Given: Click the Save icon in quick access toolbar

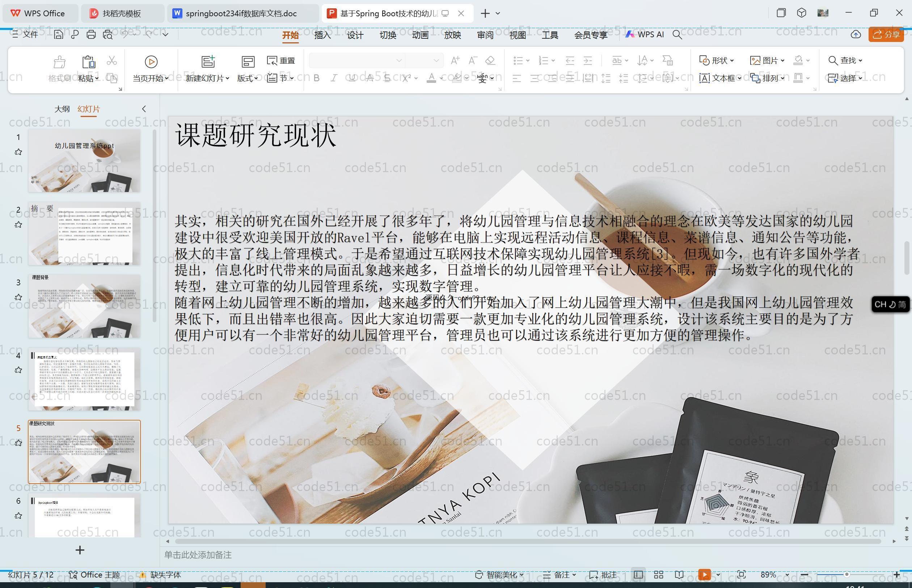Looking at the screenshot, I should point(59,35).
